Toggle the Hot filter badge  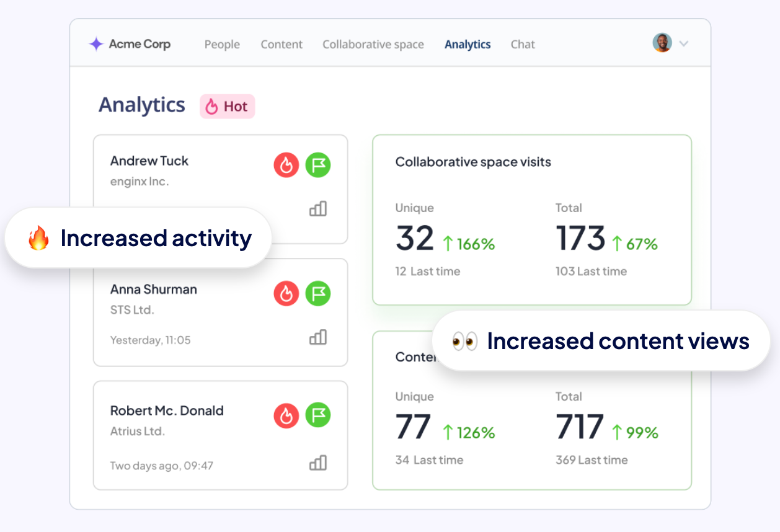coord(228,107)
